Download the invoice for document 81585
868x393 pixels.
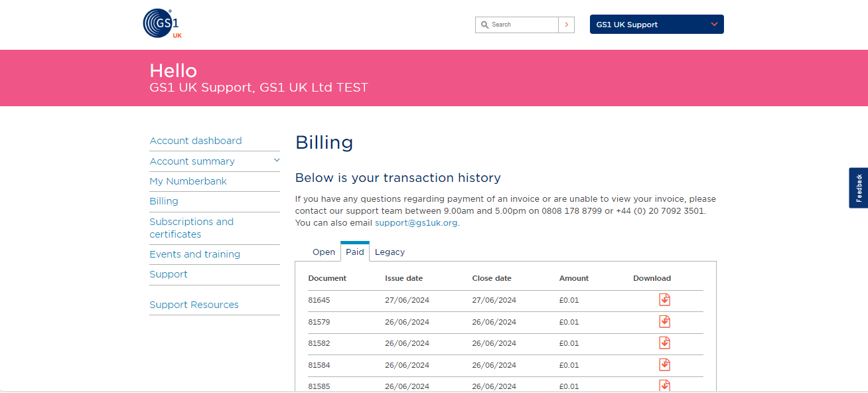[x=664, y=386]
